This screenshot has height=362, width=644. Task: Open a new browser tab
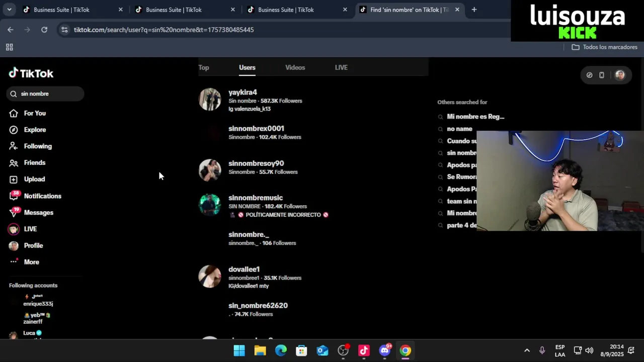tap(474, 10)
